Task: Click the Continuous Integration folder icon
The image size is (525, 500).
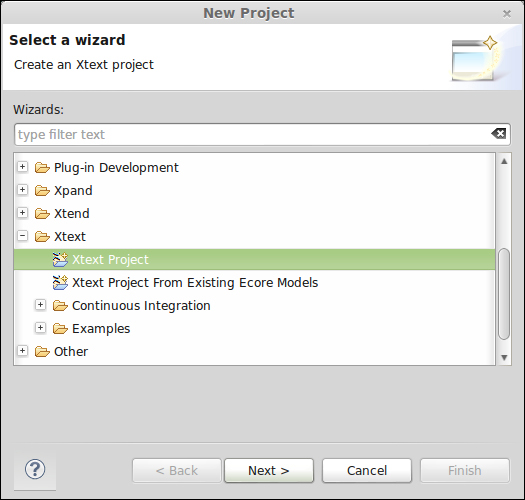Action: click(x=60, y=306)
